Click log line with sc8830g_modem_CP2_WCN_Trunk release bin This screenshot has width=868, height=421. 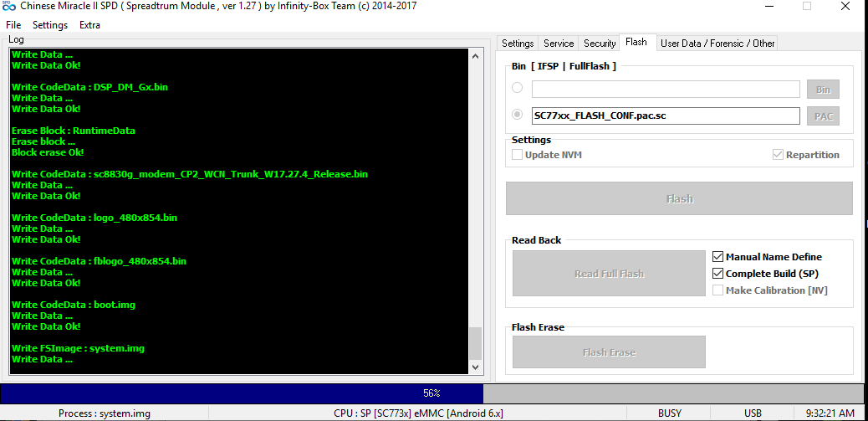[x=190, y=174]
